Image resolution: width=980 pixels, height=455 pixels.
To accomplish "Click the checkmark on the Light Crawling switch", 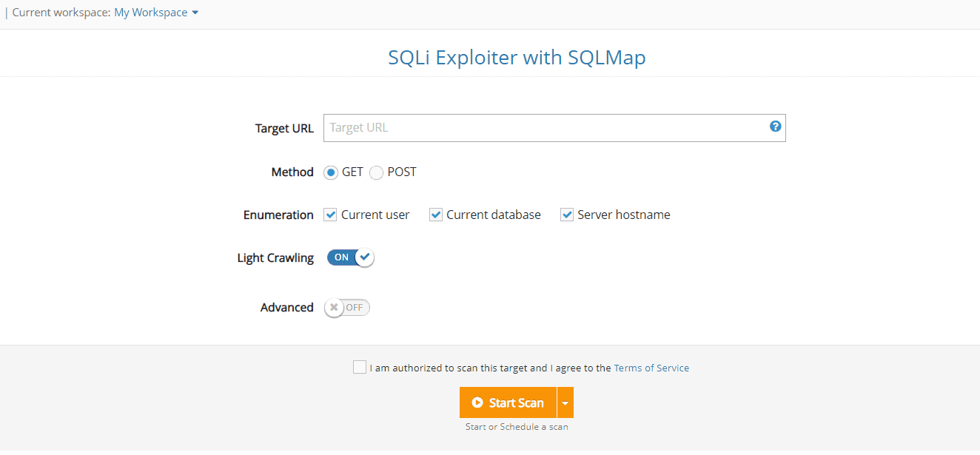I will pyautogui.click(x=364, y=257).
